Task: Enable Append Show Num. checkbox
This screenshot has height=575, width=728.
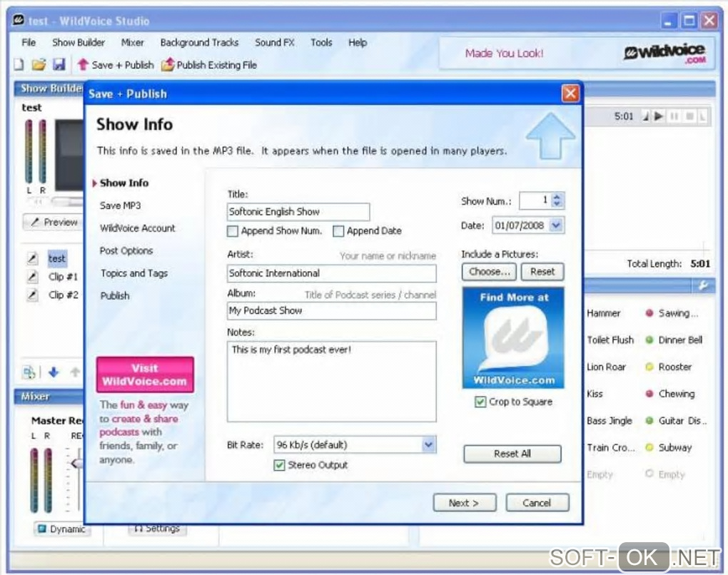Action: click(x=233, y=230)
